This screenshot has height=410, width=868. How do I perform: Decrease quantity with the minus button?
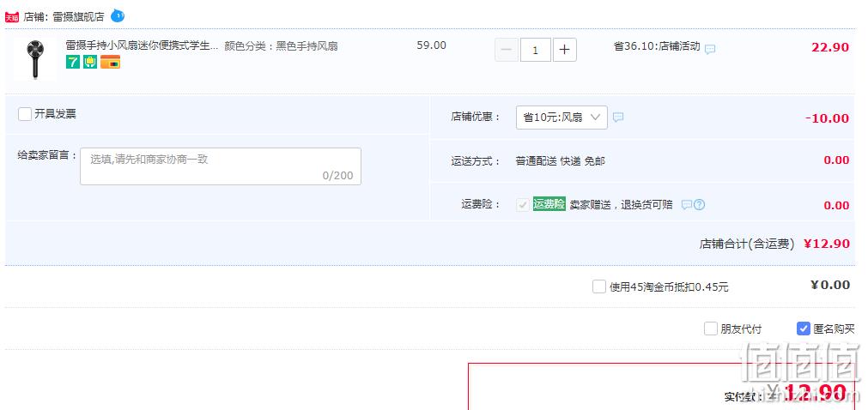[x=507, y=50]
